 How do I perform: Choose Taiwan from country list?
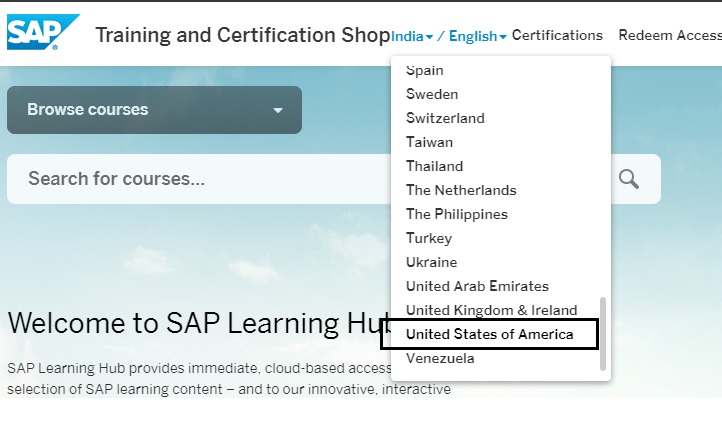tap(429, 142)
